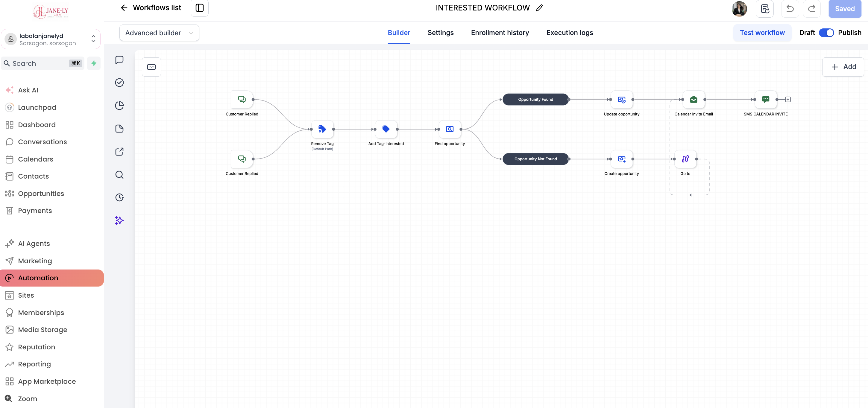Click the canvas search magnifier icon
The height and width of the screenshot is (408, 868).
[119, 175]
